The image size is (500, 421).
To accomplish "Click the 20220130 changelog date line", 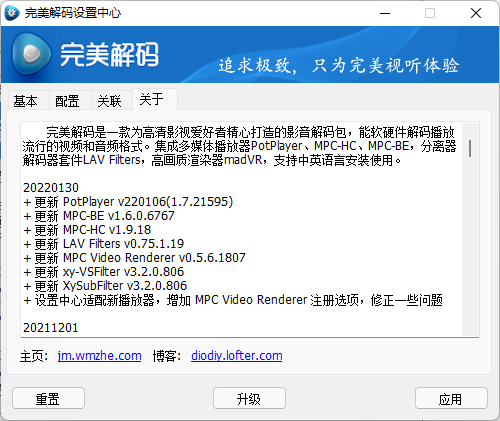I will pyautogui.click(x=51, y=188).
